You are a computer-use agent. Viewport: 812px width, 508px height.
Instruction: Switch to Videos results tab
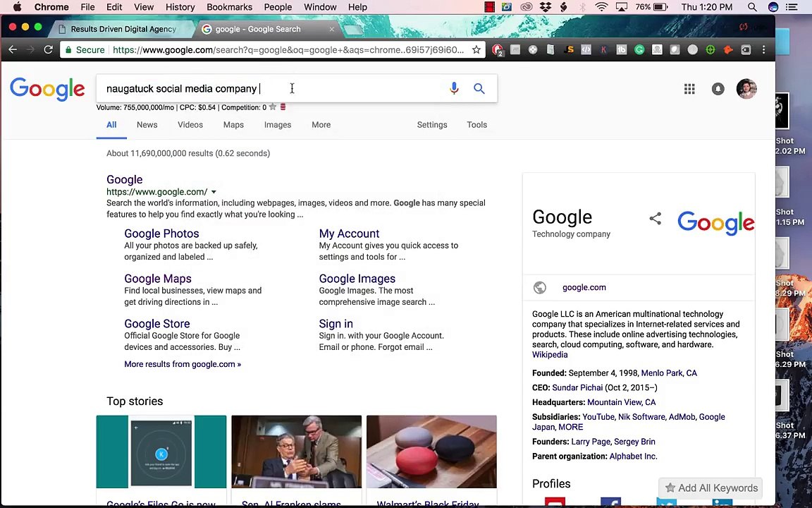[x=190, y=124]
